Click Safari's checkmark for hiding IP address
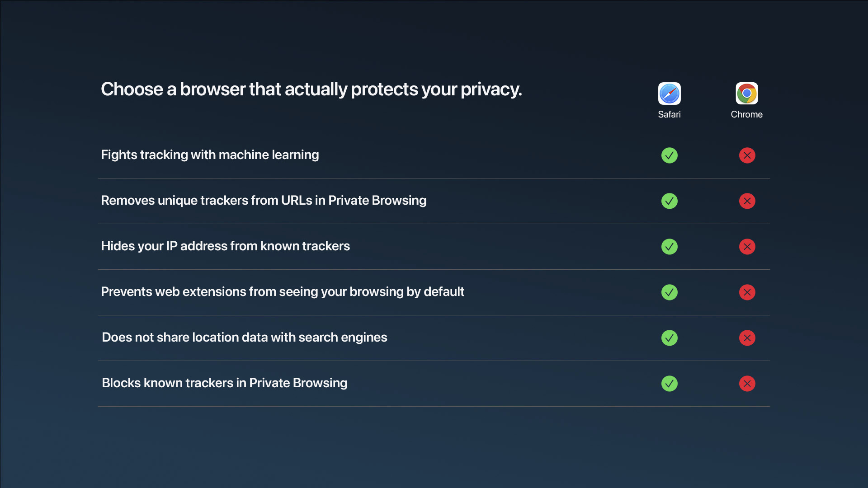The width and height of the screenshot is (868, 488). (669, 247)
